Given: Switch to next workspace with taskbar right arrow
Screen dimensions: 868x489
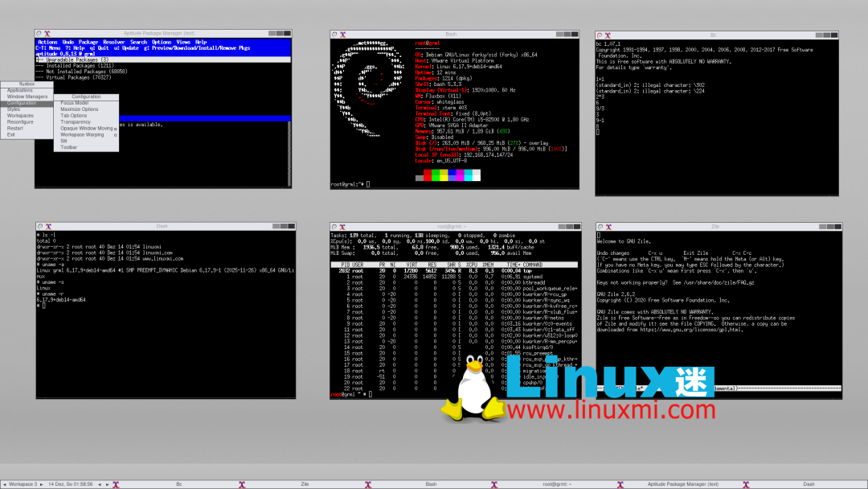Looking at the screenshot, I should coord(43,484).
